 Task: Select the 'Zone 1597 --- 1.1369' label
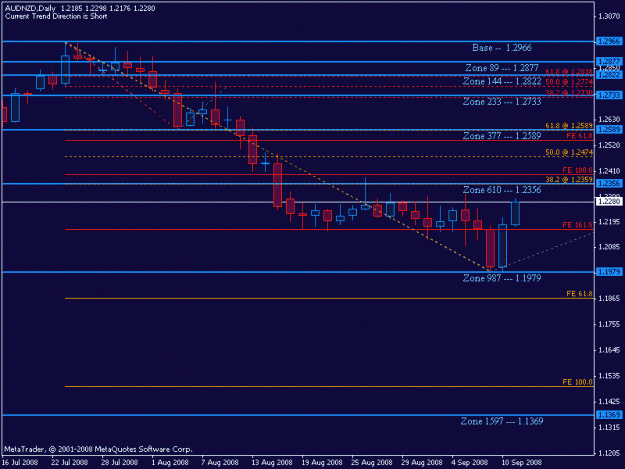pyautogui.click(x=502, y=421)
